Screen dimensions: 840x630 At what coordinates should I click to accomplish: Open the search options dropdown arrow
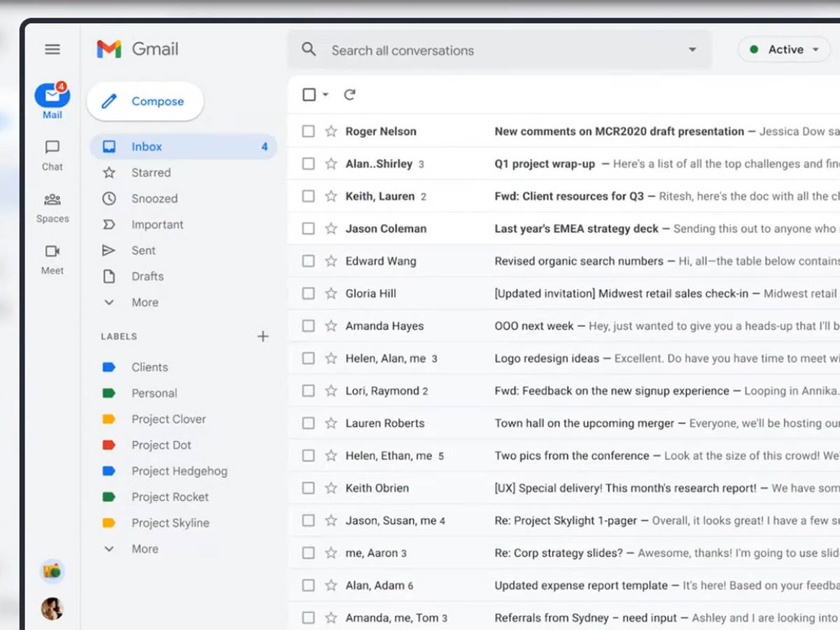[x=692, y=50]
